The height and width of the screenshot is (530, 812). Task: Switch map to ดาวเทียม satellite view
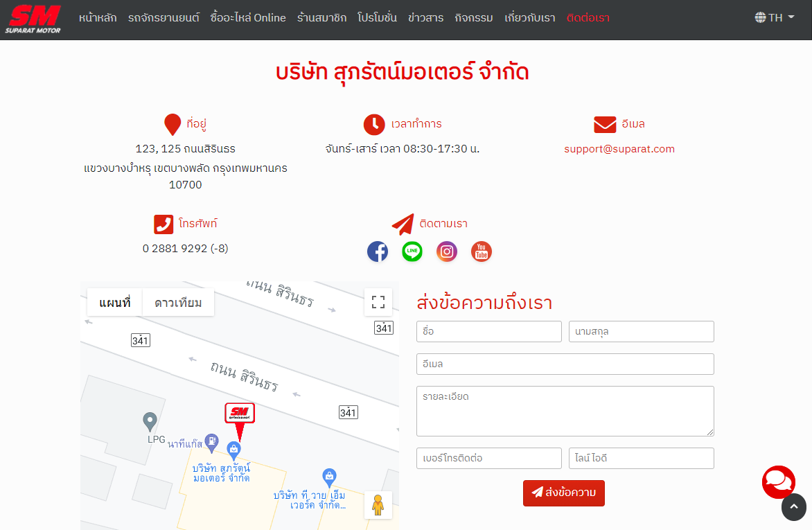coord(178,303)
